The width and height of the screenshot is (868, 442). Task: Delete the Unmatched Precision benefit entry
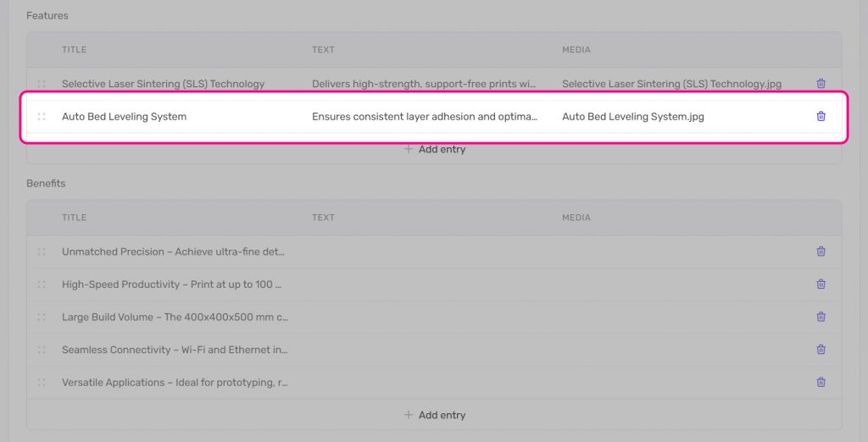(821, 251)
